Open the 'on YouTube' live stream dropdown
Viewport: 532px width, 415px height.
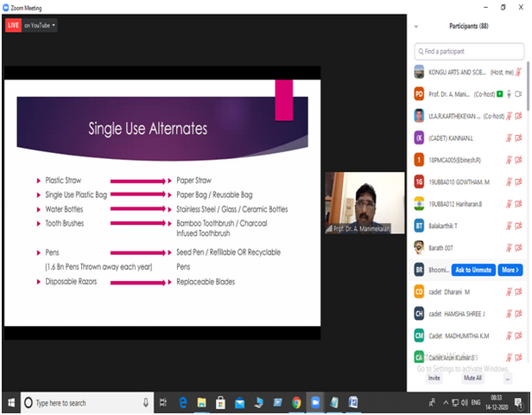[x=40, y=26]
